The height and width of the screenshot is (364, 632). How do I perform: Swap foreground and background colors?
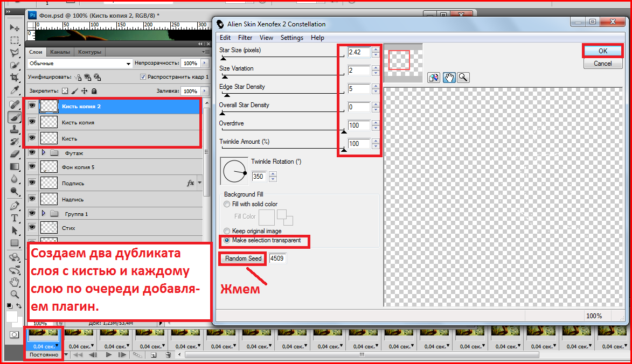coord(18,306)
